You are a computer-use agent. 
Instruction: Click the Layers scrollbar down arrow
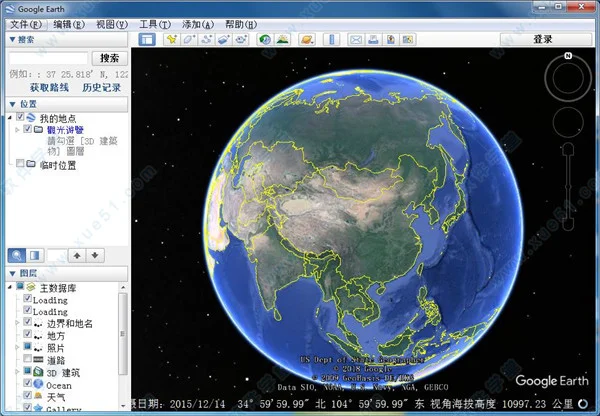[123, 405]
